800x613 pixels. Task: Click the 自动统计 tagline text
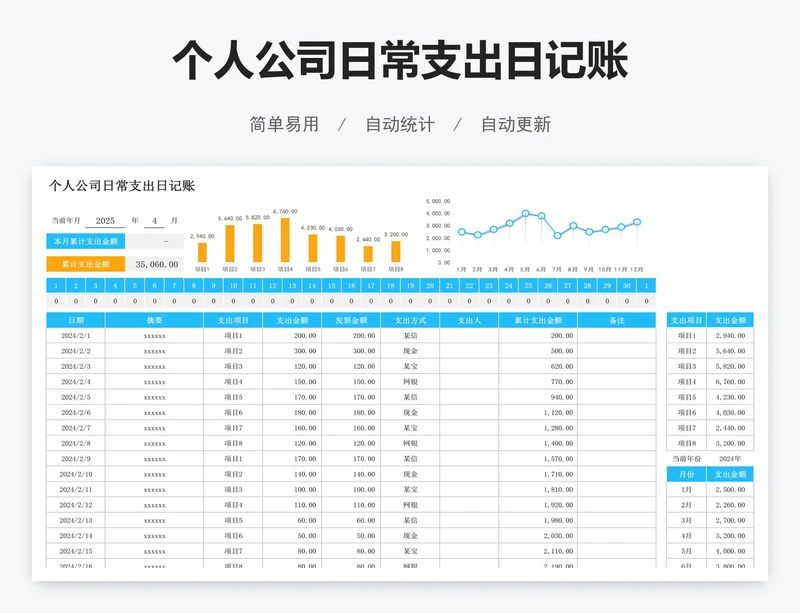400,125
